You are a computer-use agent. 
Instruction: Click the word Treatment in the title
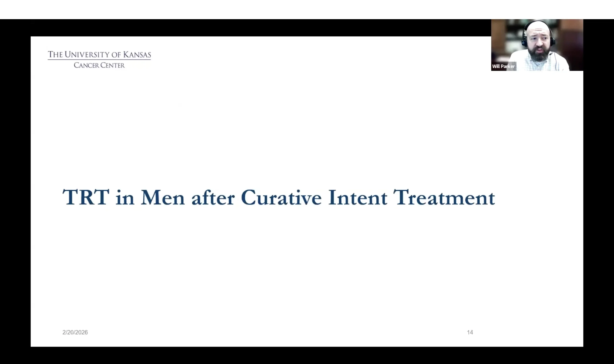click(444, 197)
